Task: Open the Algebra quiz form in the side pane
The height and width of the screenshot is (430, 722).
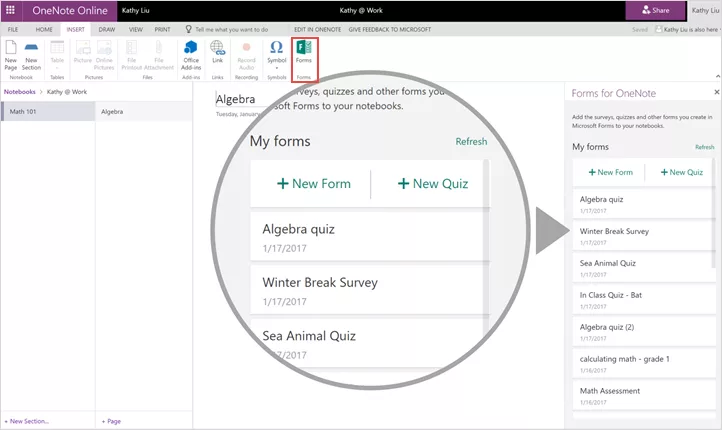Action: 642,204
